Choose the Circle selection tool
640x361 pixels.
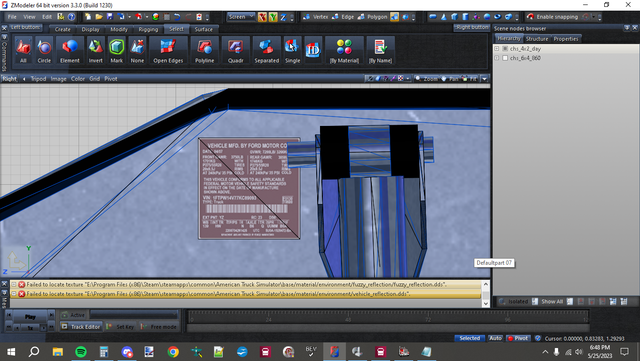click(x=44, y=50)
